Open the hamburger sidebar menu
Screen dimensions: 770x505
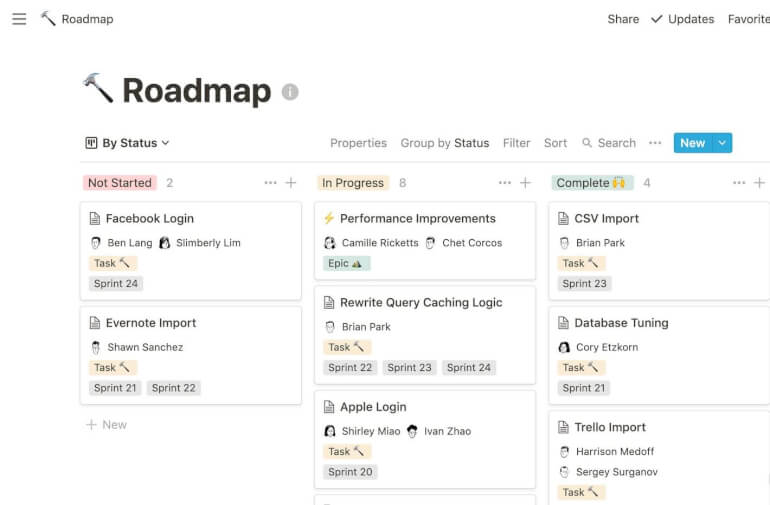point(19,19)
